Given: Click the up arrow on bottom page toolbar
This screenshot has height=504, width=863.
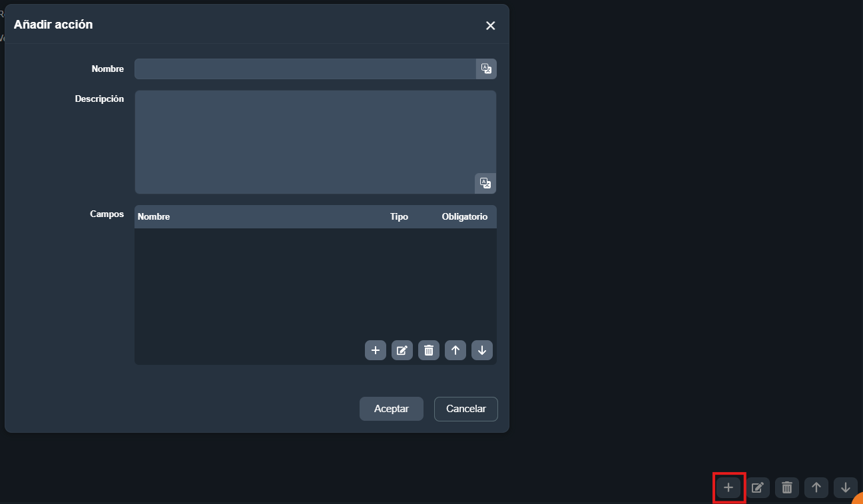Looking at the screenshot, I should click(x=816, y=487).
